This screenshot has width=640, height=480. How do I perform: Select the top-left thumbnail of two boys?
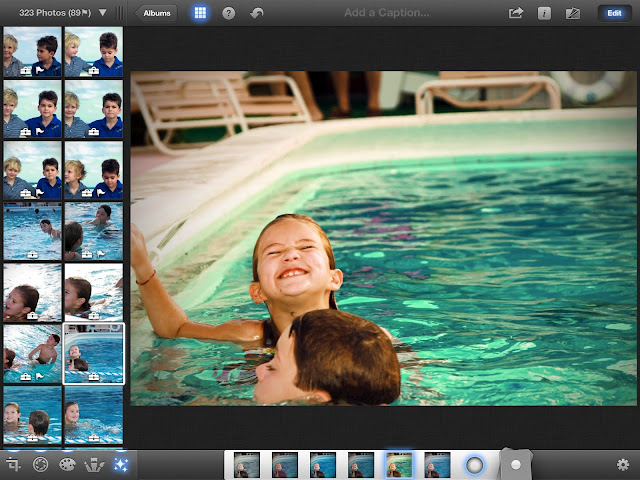tap(32, 53)
